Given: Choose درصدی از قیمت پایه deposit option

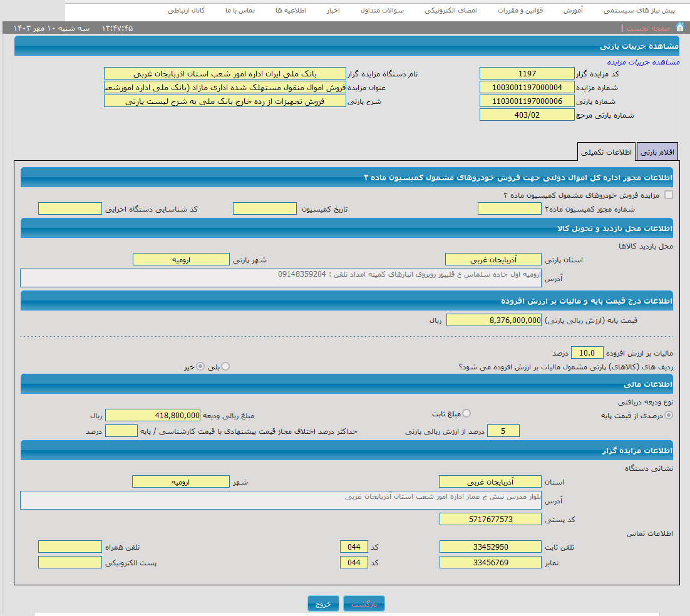Looking at the screenshot, I should tap(669, 414).
